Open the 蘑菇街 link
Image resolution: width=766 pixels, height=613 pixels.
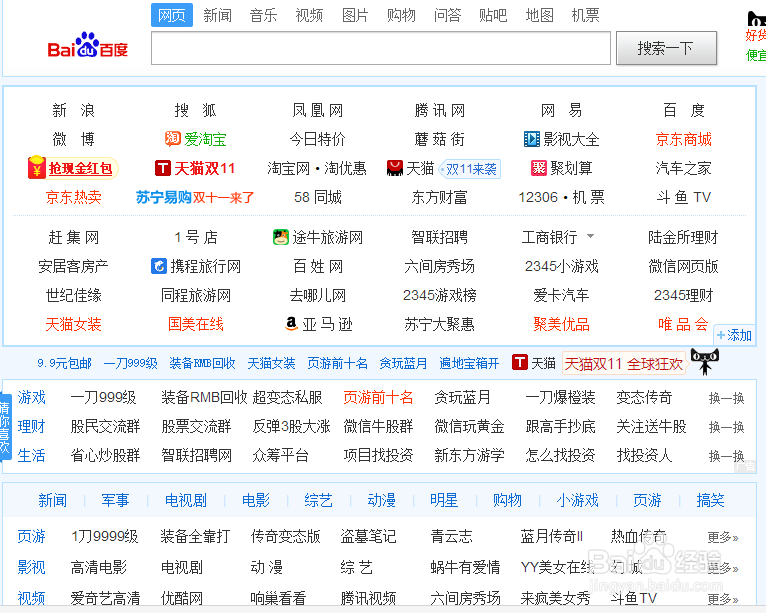pyautogui.click(x=440, y=139)
